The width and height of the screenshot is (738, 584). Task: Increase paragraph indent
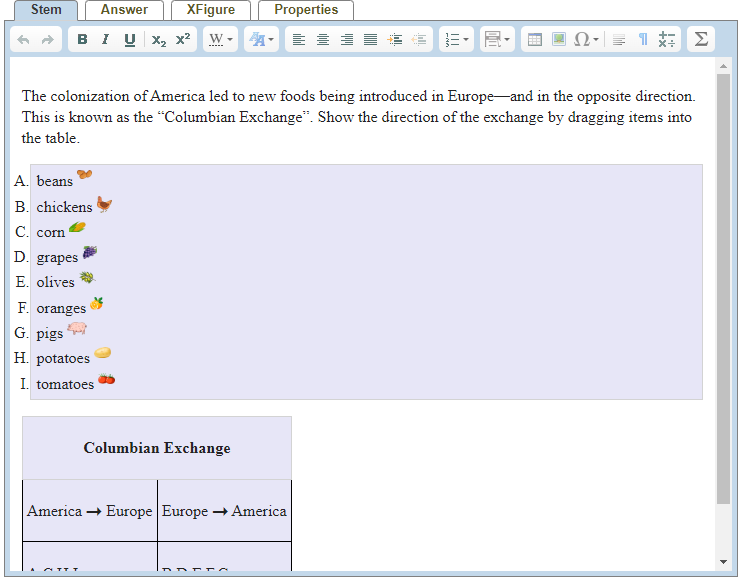coord(394,40)
